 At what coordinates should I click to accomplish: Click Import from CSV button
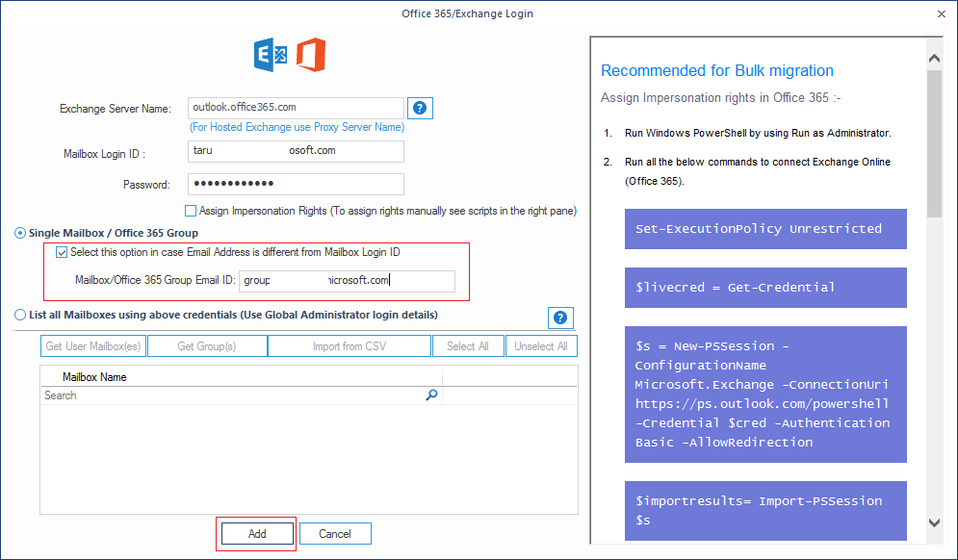pos(350,346)
